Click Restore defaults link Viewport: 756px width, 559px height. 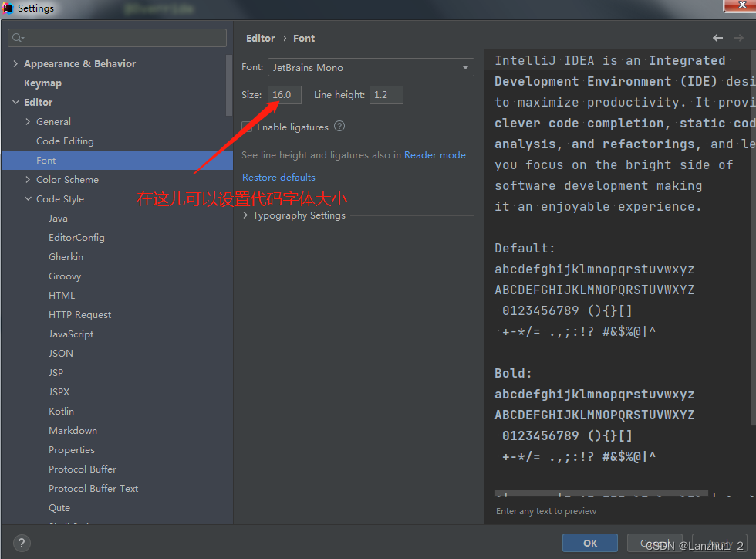(278, 177)
